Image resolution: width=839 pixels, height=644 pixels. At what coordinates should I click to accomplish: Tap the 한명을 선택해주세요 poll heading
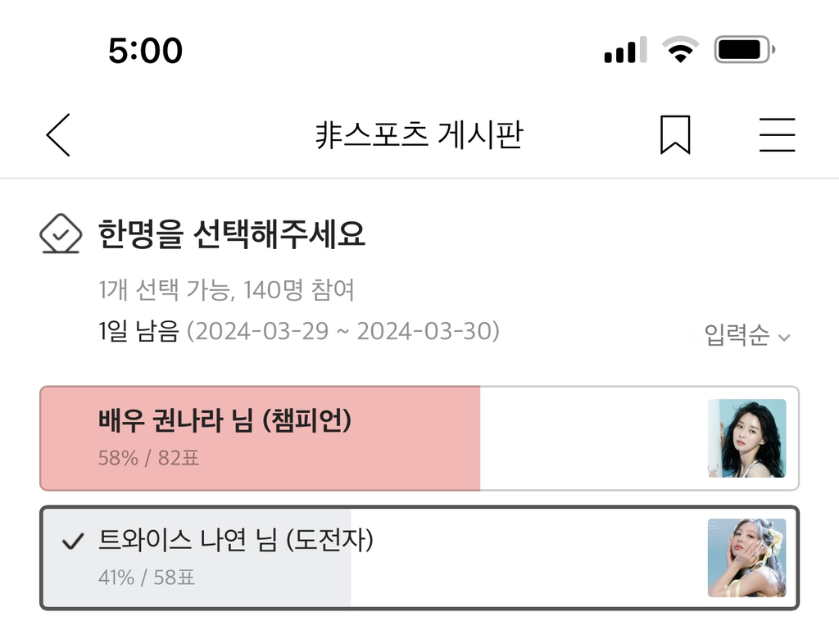click(x=232, y=235)
